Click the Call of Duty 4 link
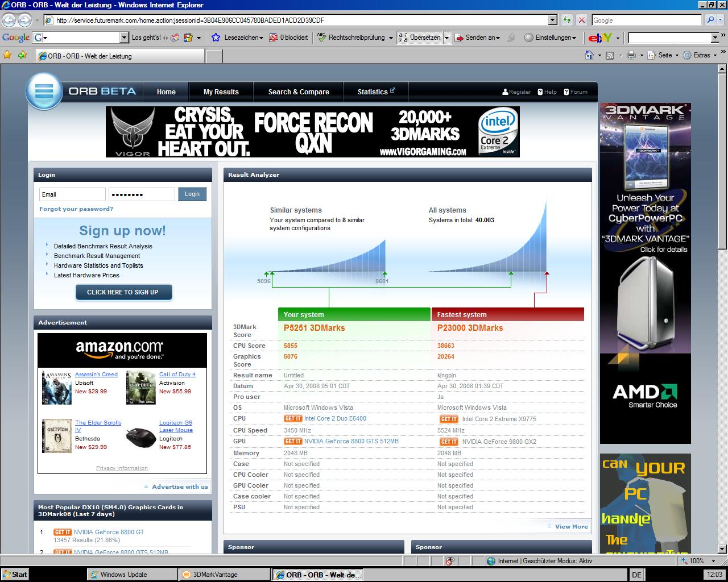Screen dimensions: 728x582 point(177,375)
